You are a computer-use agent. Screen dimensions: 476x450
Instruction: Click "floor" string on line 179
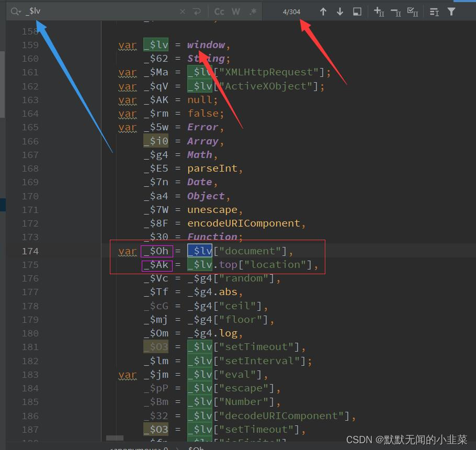point(241,320)
